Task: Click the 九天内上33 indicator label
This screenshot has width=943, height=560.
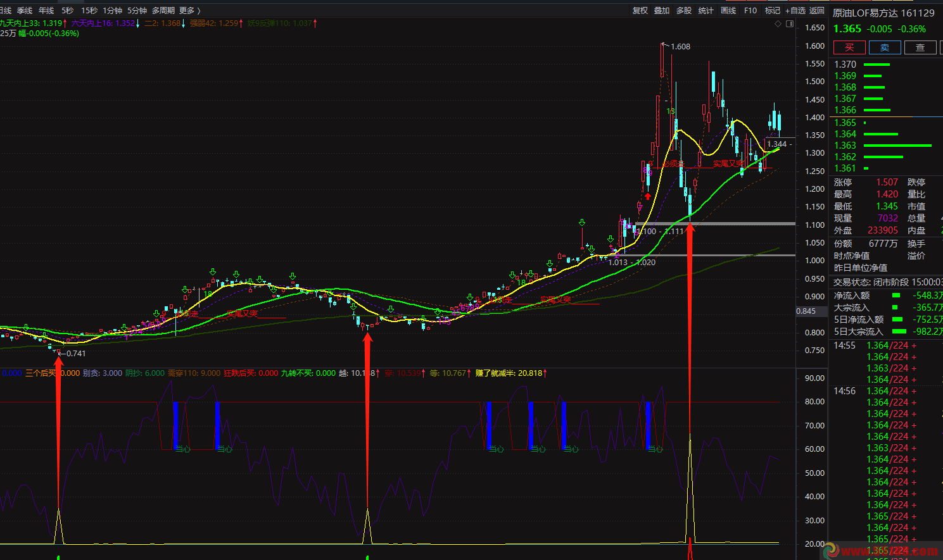Action: [x=33, y=23]
